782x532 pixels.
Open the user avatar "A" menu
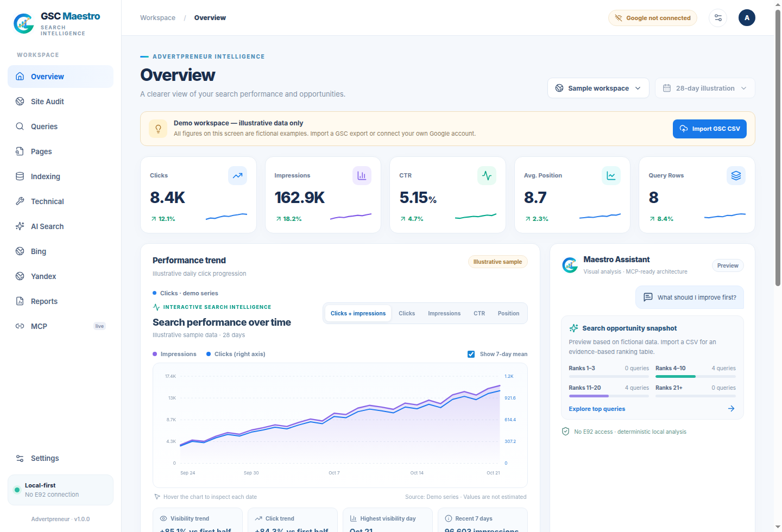(x=747, y=18)
